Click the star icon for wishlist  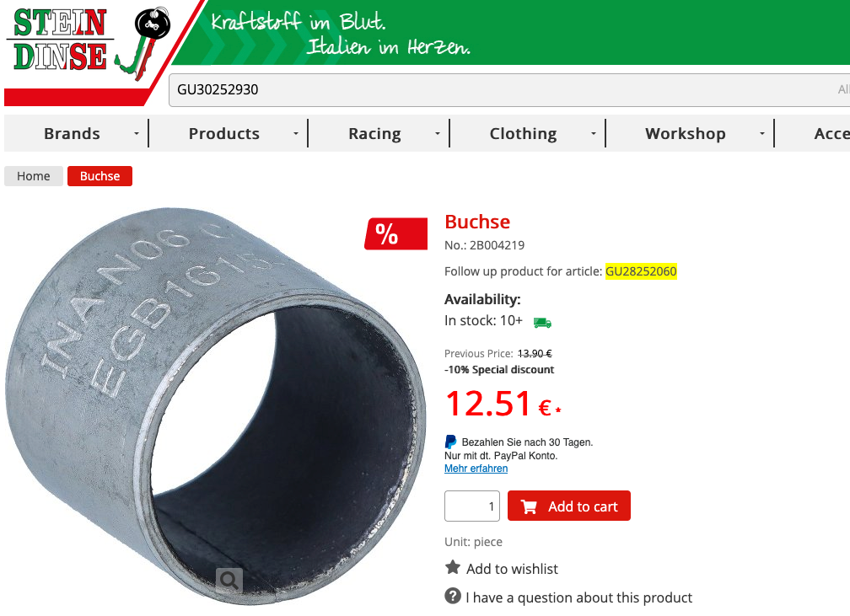coord(453,568)
